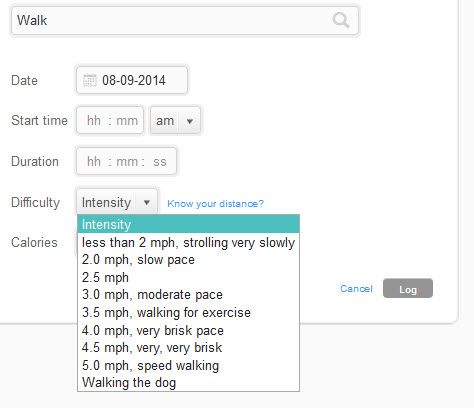Screen dimensions: 474x408
Task: Click the Cancel link
Action: click(x=356, y=289)
